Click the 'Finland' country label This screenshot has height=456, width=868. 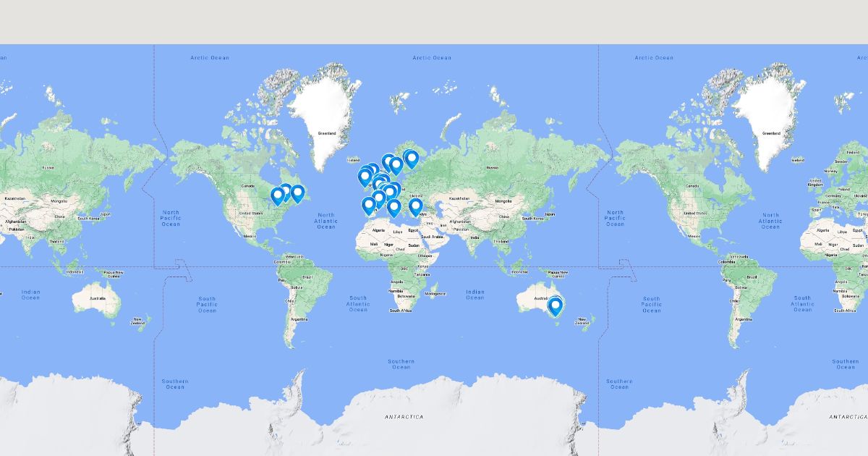pyautogui.click(x=853, y=153)
